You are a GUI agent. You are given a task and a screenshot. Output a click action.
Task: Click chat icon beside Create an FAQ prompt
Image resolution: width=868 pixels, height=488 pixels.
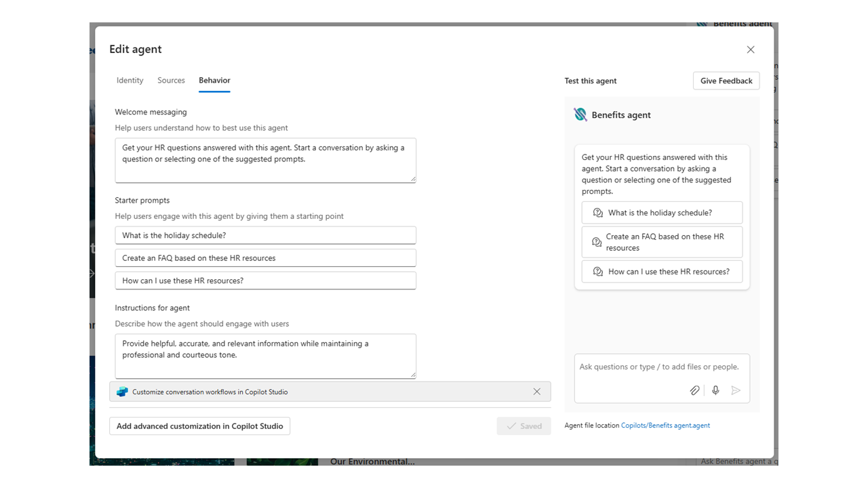pos(597,242)
